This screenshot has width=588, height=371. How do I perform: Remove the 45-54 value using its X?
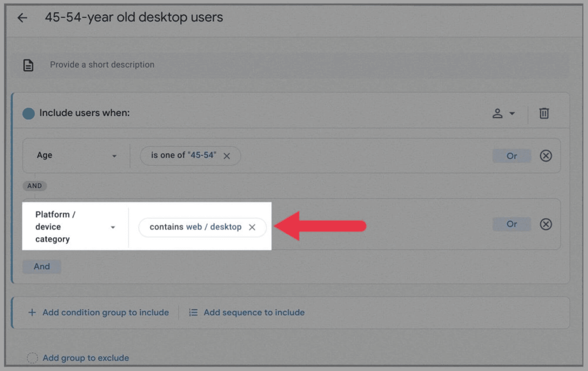[x=227, y=156]
